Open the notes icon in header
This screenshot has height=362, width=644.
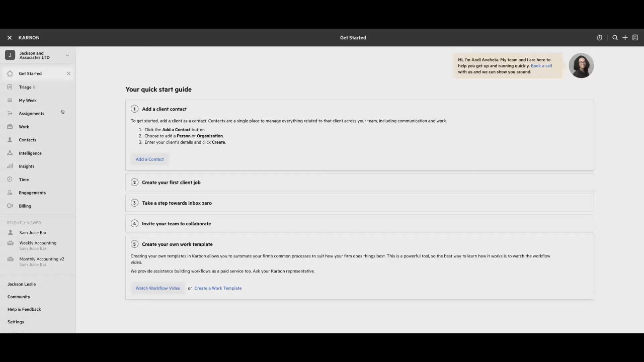tap(635, 38)
